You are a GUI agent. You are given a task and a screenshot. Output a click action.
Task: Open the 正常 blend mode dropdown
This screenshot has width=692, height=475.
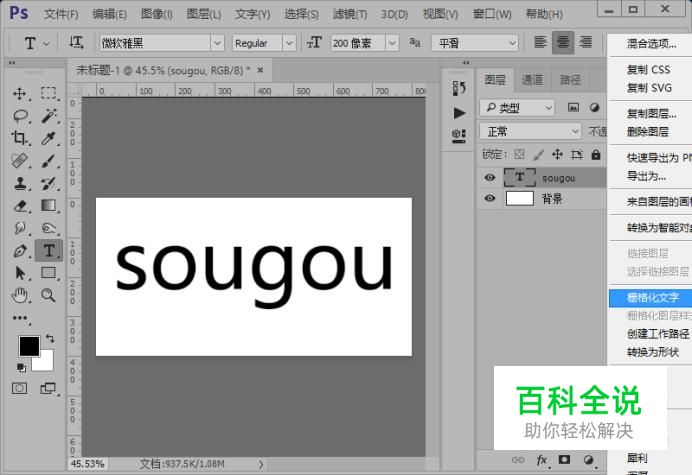click(x=530, y=132)
